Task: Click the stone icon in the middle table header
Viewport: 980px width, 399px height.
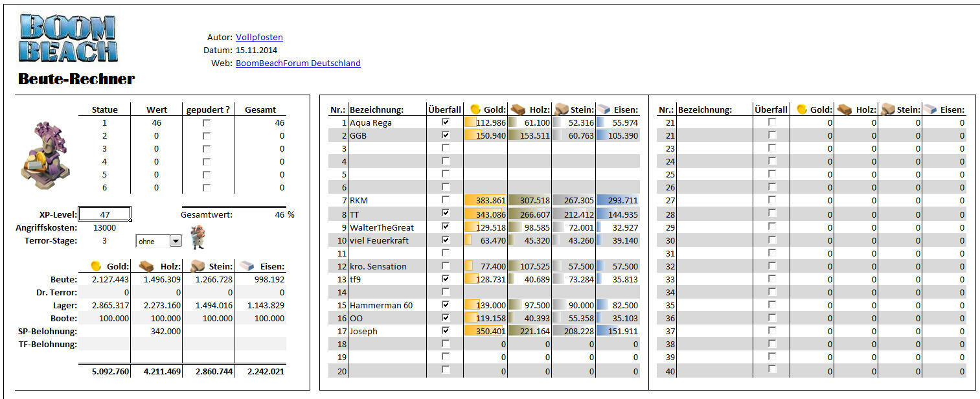Action: 561,109
